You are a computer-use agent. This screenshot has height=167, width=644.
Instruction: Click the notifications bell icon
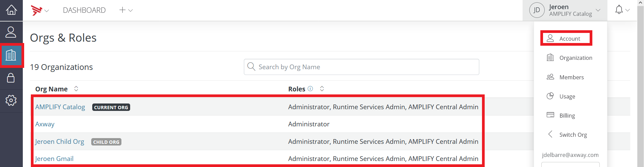(x=619, y=10)
